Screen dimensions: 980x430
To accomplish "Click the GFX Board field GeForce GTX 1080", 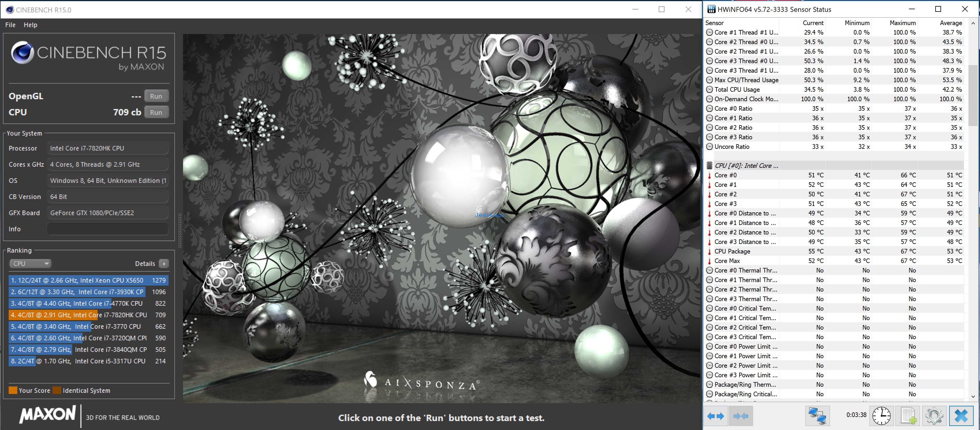I will point(108,213).
